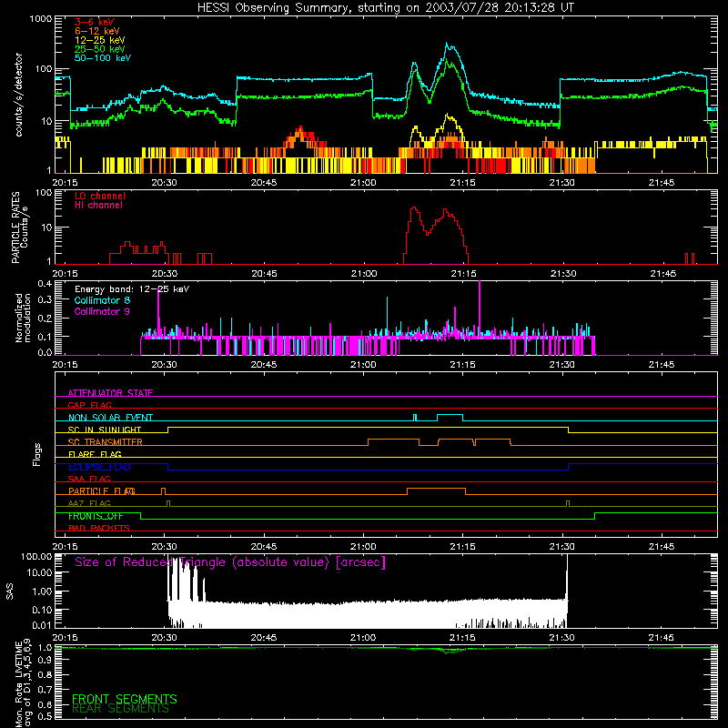Select the LO channel legend label
The height and width of the screenshot is (728, 728).
[x=100, y=197]
